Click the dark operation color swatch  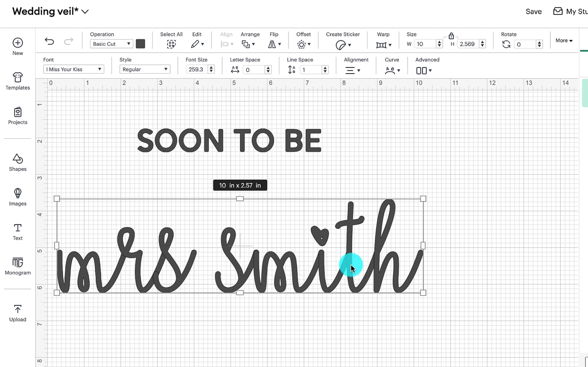pos(140,44)
